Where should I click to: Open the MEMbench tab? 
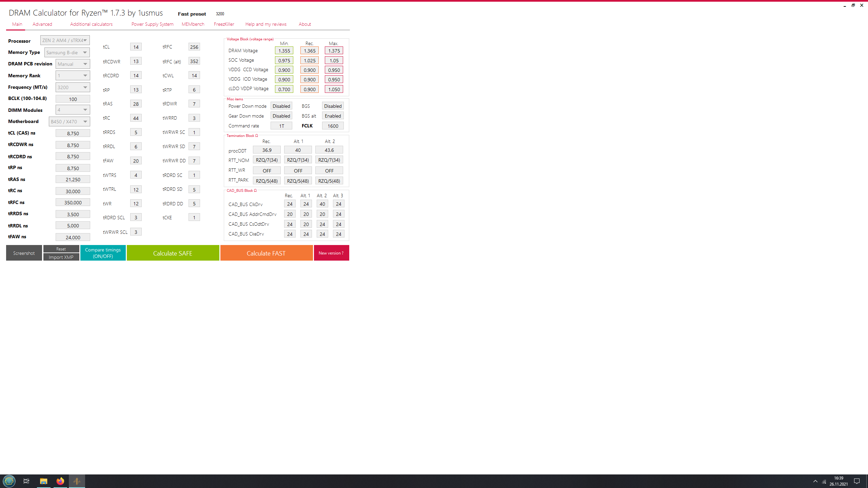pos(193,24)
